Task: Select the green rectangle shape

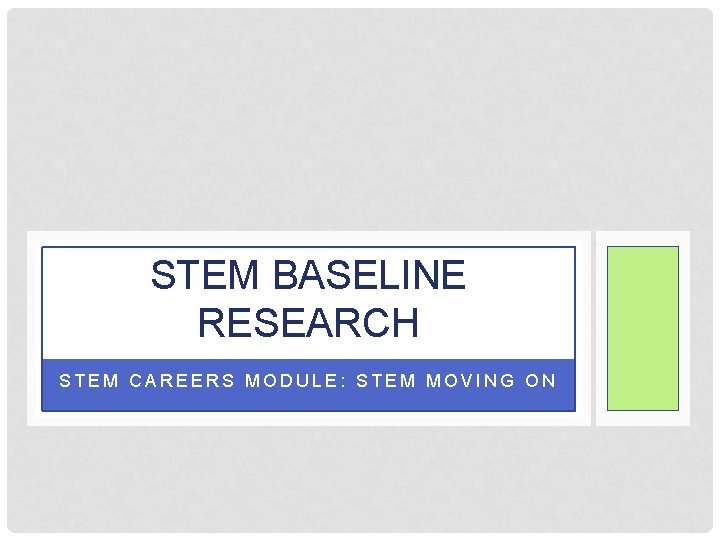Action: click(x=643, y=328)
